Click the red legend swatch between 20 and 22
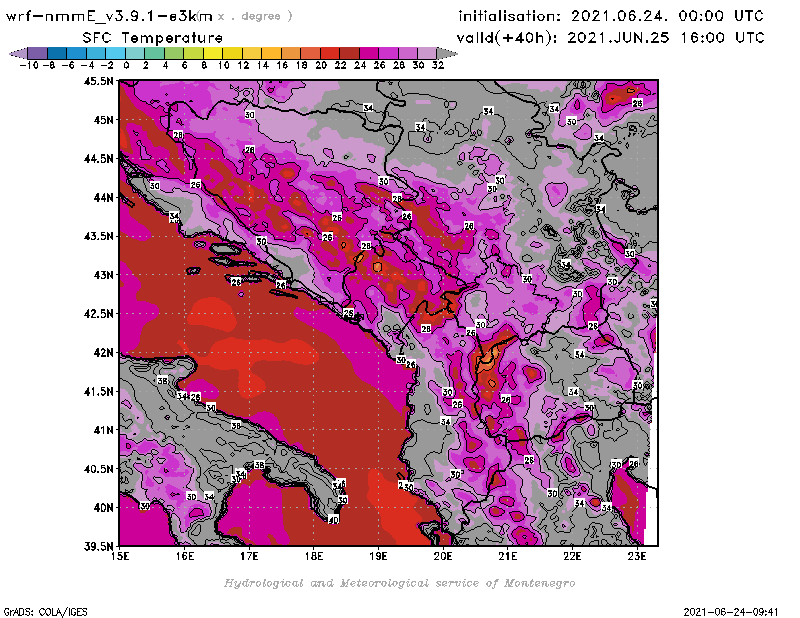Image resolution: width=800 pixels, height=618 pixels. pyautogui.click(x=330, y=54)
